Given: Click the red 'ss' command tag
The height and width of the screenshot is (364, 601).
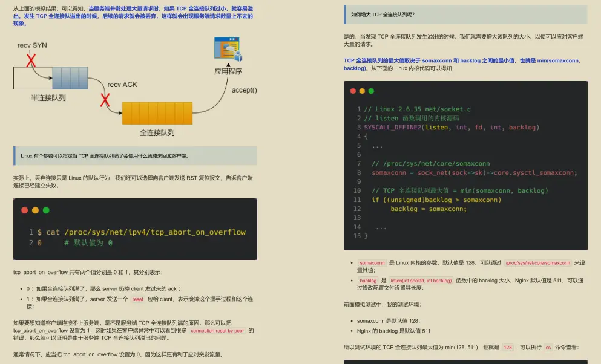Looking at the screenshot, I should 548,348.
